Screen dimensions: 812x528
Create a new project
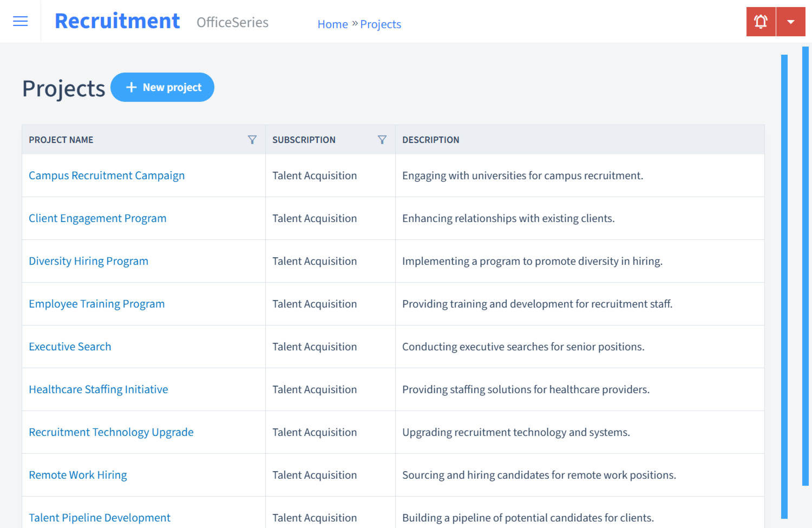coord(162,87)
